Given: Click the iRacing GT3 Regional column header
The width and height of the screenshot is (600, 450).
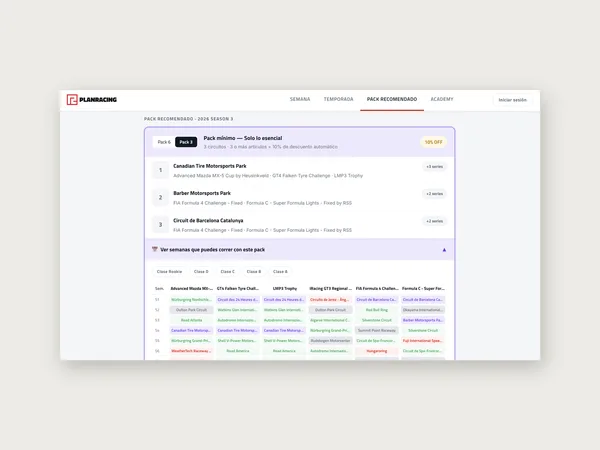Looking at the screenshot, I should 331,289.
